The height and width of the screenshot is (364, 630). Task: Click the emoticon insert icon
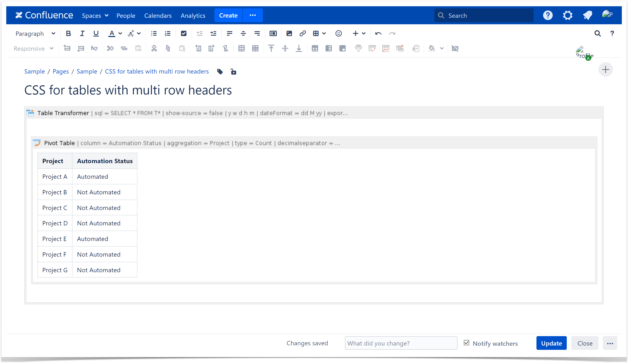[338, 33]
